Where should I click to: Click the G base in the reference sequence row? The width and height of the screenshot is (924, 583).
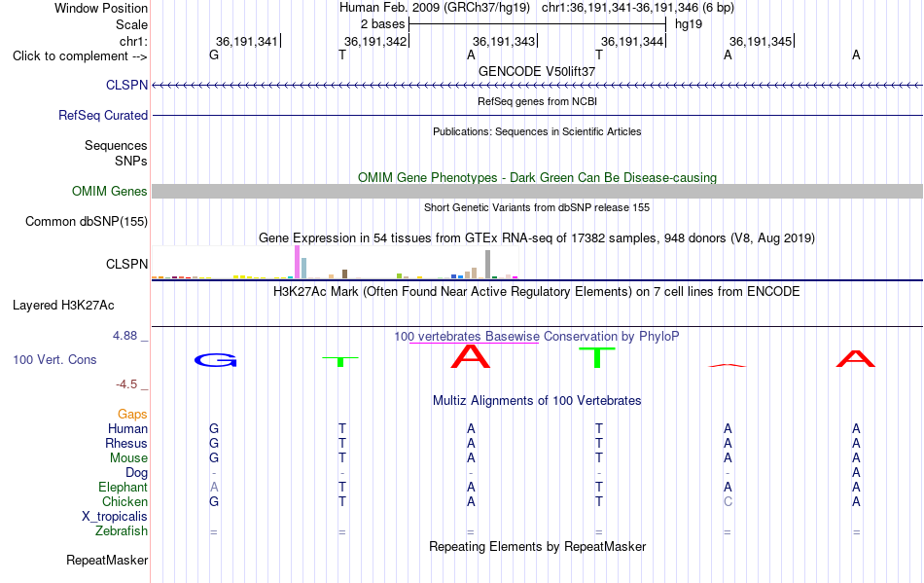click(x=214, y=55)
